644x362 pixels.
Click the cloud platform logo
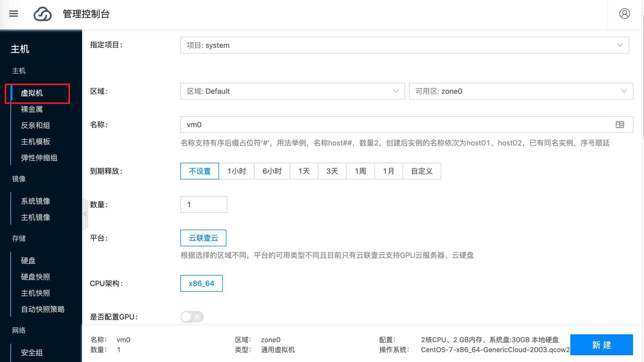[x=42, y=14]
